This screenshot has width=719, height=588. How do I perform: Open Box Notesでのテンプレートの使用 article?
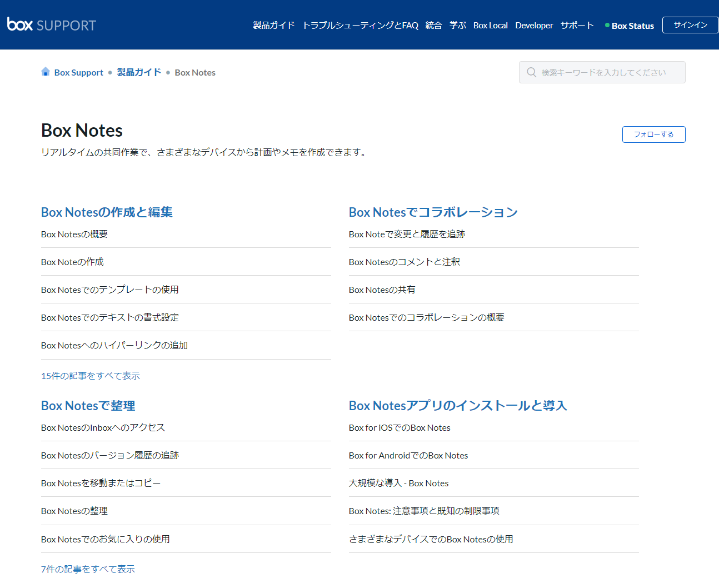110,290
